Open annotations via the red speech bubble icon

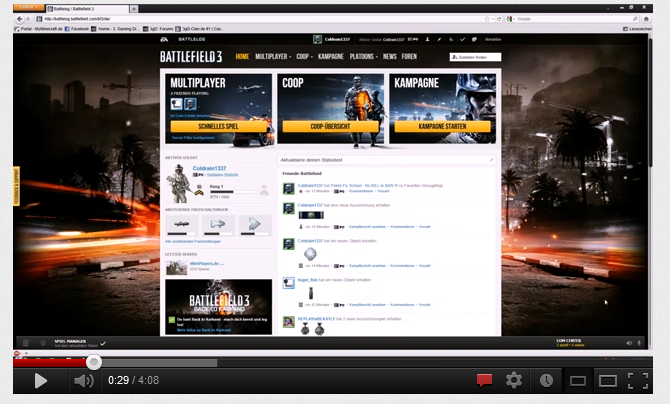click(484, 380)
